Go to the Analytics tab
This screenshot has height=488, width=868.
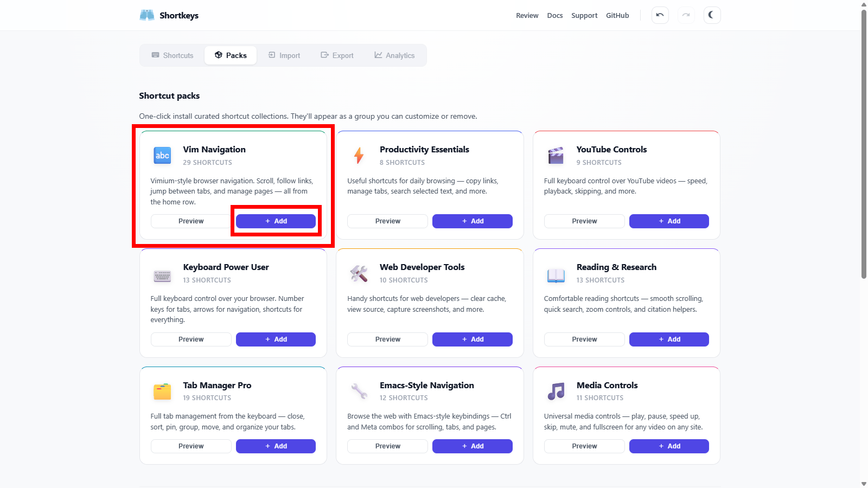click(x=394, y=55)
